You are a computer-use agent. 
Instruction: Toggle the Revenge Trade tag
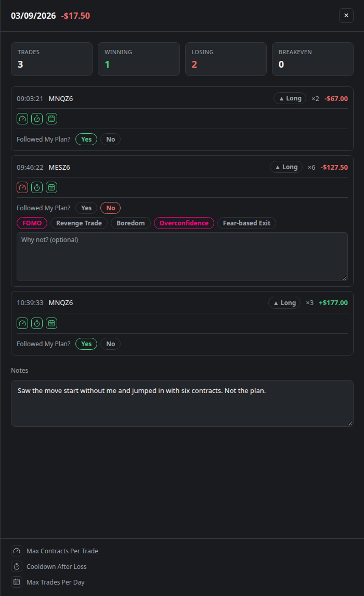pos(79,223)
